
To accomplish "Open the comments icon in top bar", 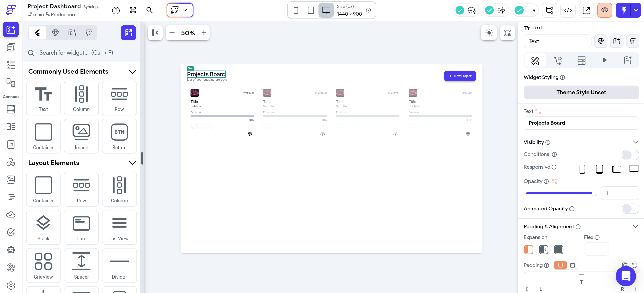I will click(x=472, y=10).
